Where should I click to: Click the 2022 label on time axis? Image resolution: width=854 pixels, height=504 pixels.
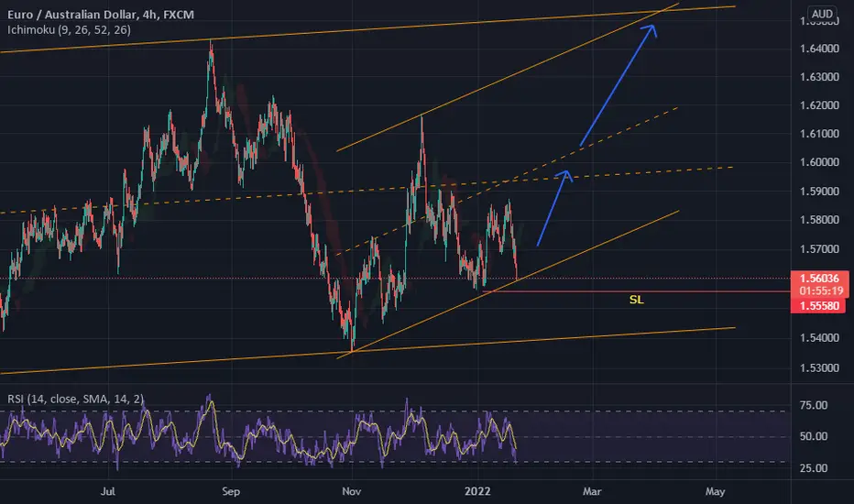click(x=477, y=491)
